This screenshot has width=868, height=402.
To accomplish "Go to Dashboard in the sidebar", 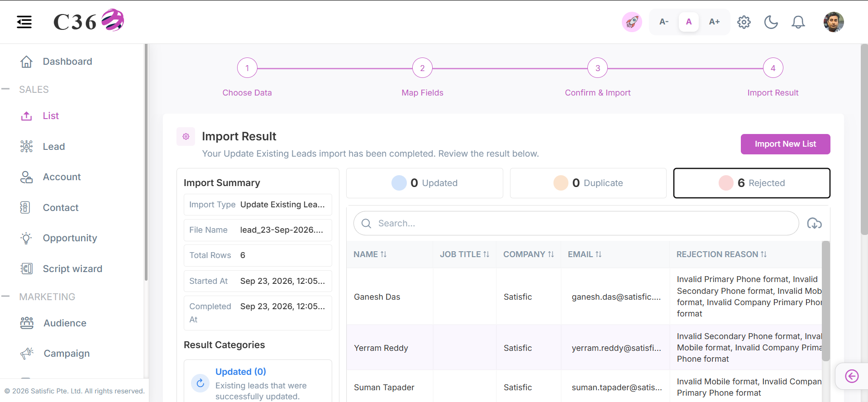I will pyautogui.click(x=67, y=62).
